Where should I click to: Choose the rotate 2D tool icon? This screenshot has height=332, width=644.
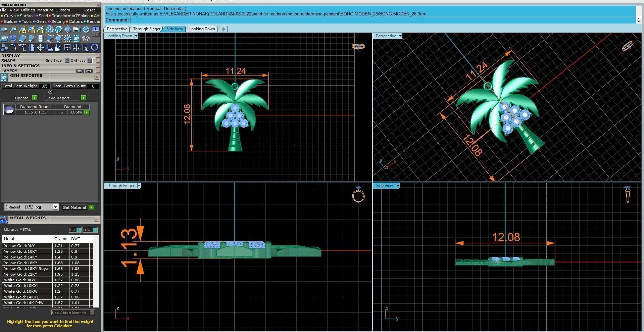coord(50,48)
